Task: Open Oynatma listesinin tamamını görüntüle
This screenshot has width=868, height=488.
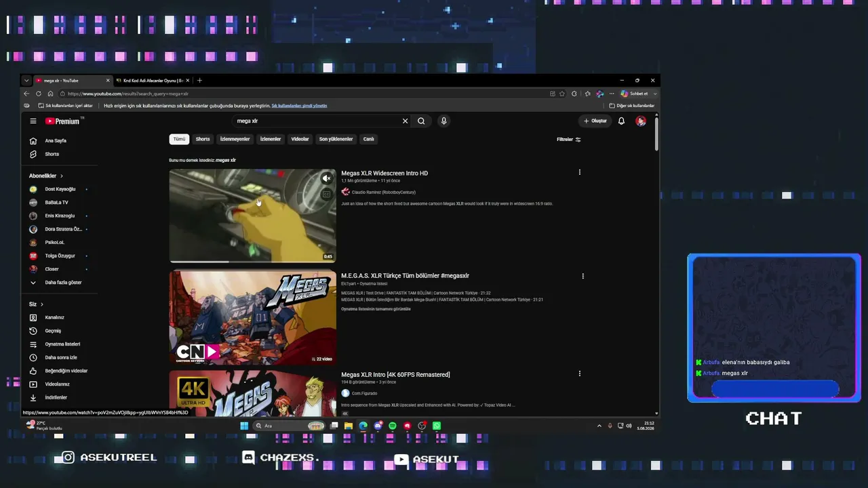Action: (x=376, y=309)
